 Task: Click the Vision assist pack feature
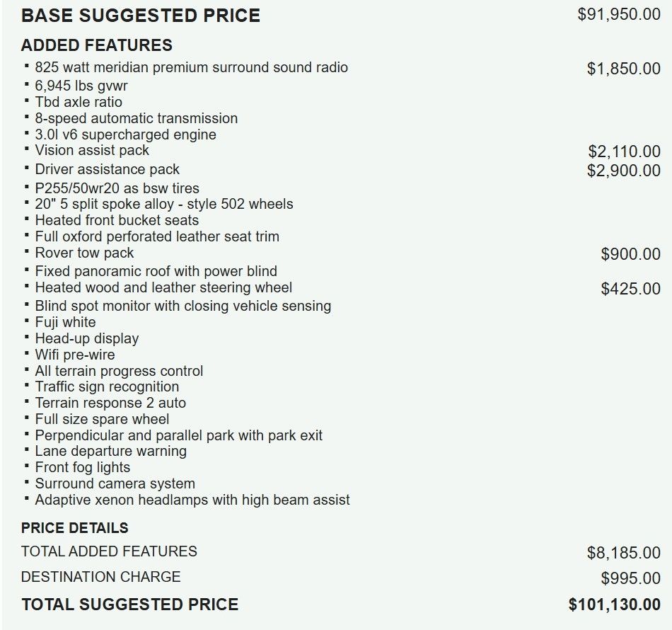(x=92, y=150)
